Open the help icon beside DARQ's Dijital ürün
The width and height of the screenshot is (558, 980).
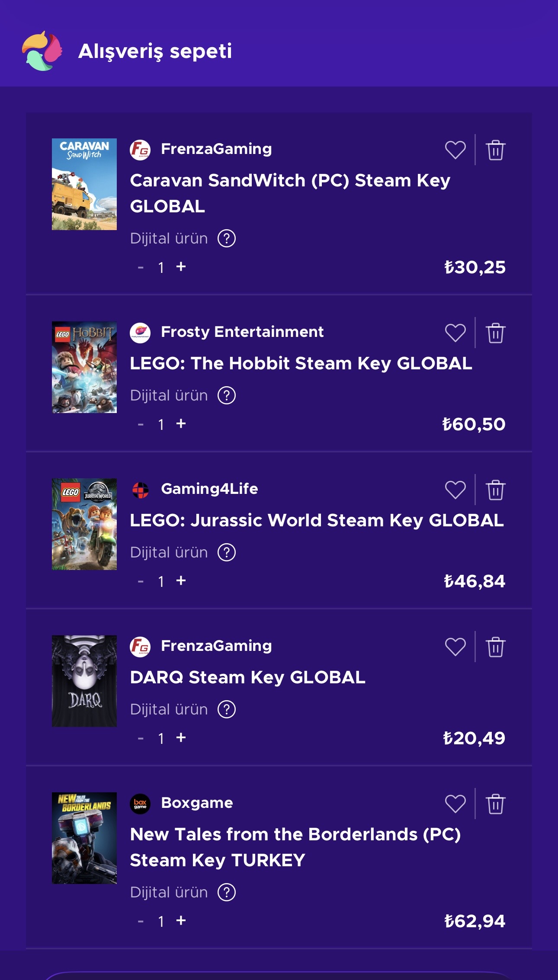(x=227, y=709)
